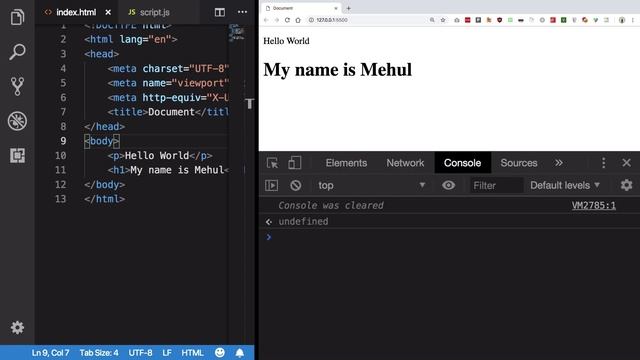Click the browser back arrow

coord(266,20)
